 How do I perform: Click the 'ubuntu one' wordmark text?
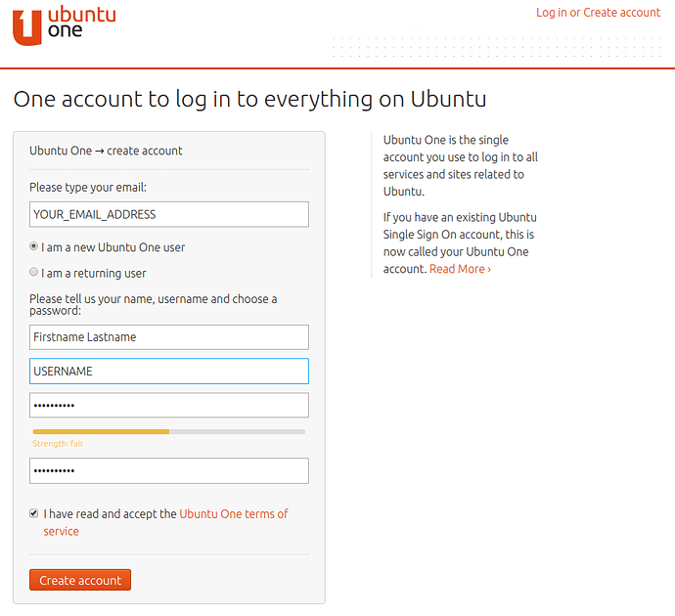[82, 23]
